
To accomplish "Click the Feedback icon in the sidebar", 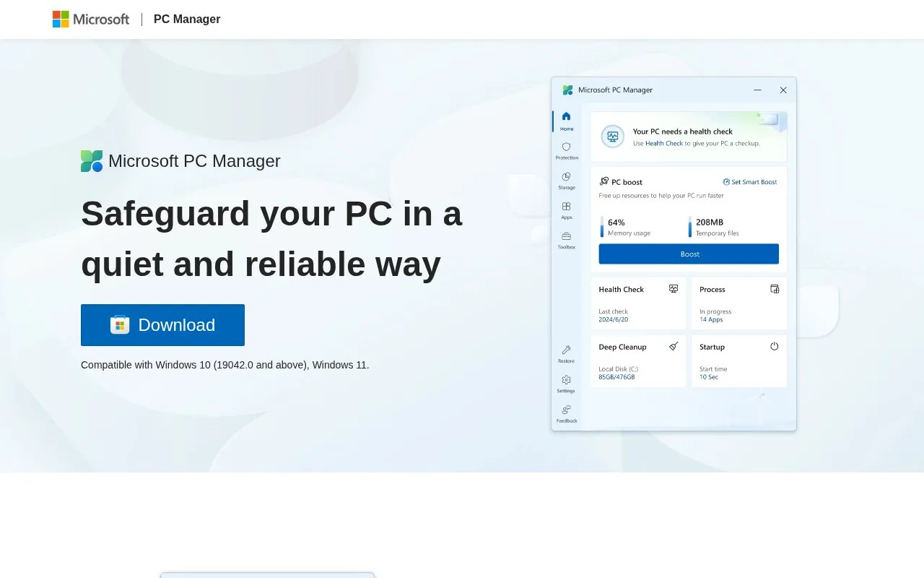I will pyautogui.click(x=566, y=410).
